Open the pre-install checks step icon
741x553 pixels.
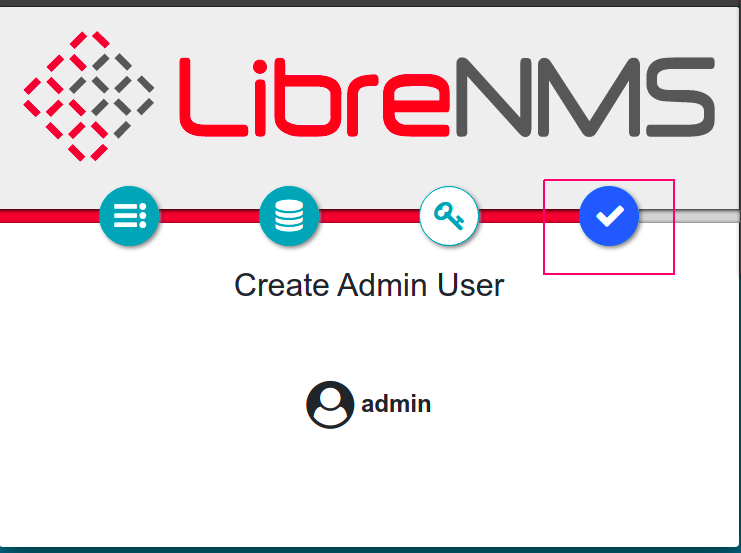[x=129, y=216]
